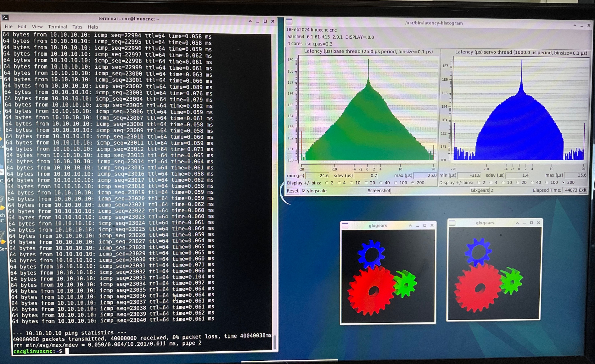The width and height of the screenshot is (595, 364).
Task: Click the Reset button in latency-histogram
Action: [292, 191]
